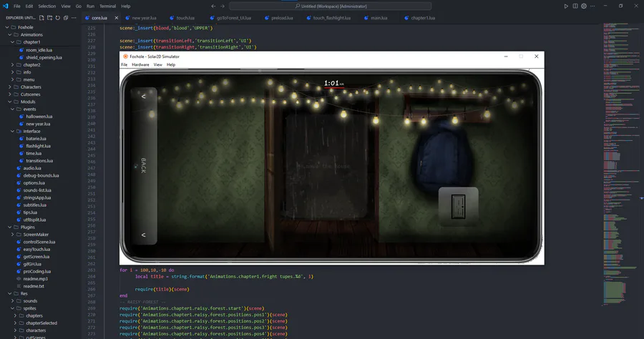Collapse all folders in Explorer
The width and height of the screenshot is (644, 339).
tap(66, 18)
